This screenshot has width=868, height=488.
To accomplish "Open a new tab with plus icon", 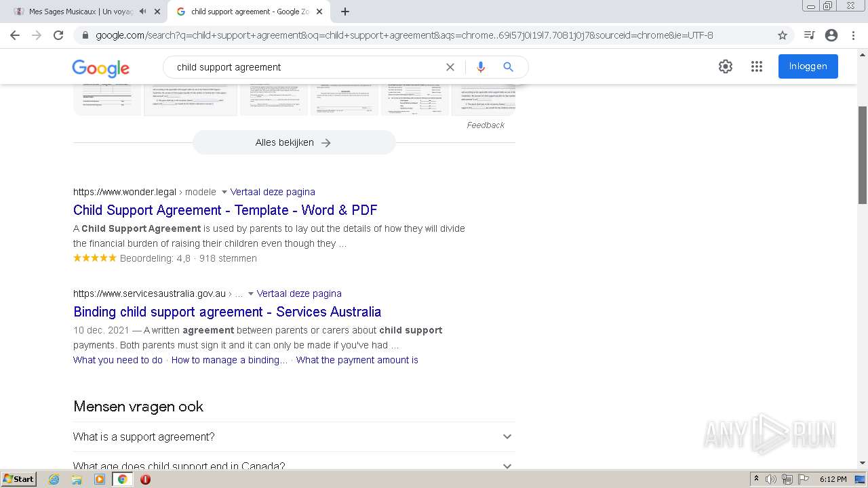I will [x=345, y=12].
